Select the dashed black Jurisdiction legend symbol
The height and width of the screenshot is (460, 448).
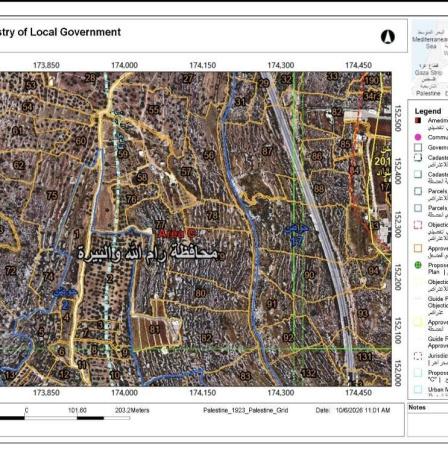pos(418,356)
